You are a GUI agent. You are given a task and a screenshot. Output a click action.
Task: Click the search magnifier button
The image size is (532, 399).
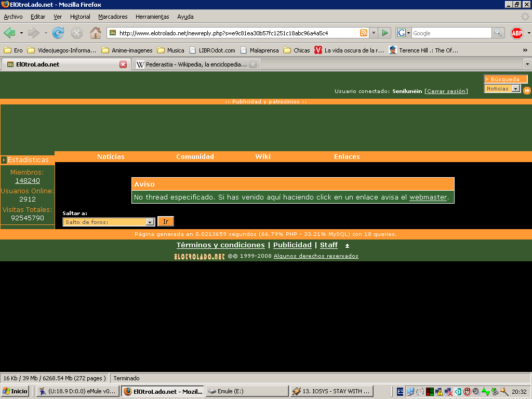point(498,33)
